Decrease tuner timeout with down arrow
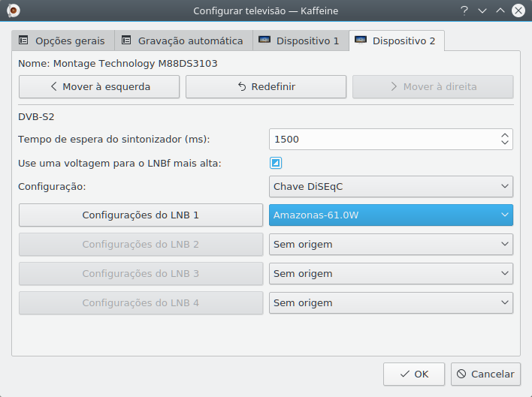This screenshot has width=532, height=397. [x=504, y=143]
